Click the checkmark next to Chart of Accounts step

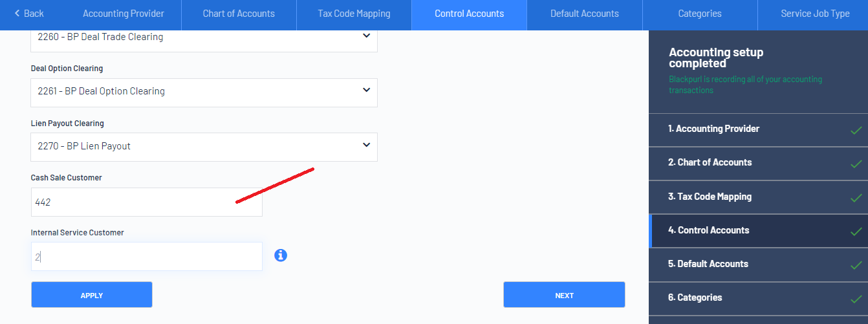coord(856,164)
